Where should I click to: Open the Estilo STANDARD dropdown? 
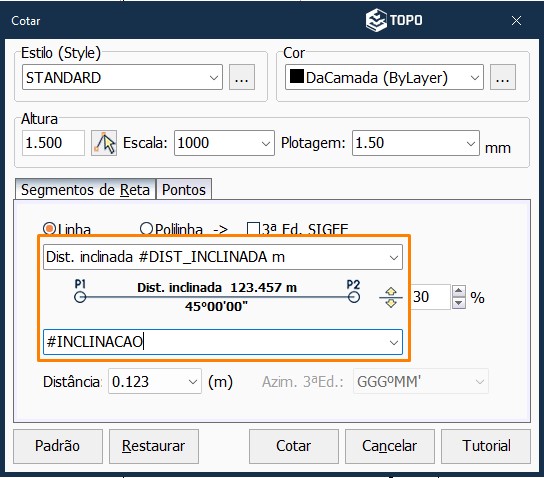[x=122, y=77]
